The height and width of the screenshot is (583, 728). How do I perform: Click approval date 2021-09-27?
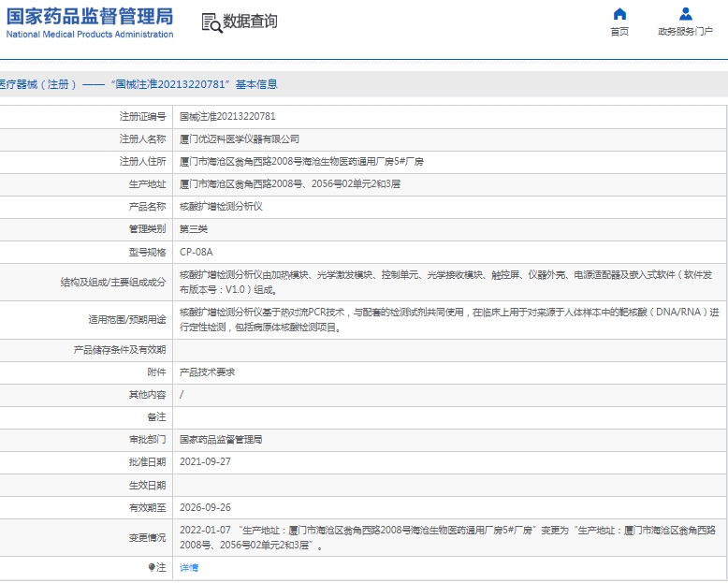point(205,462)
